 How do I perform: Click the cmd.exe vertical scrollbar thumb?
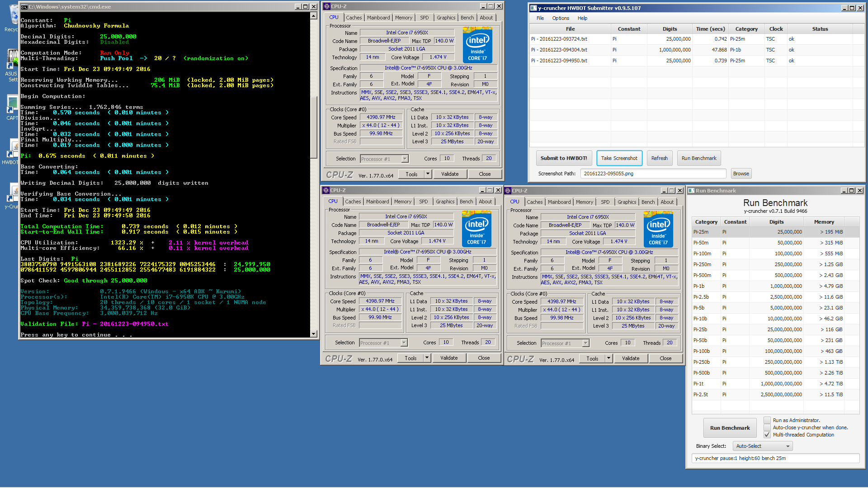click(314, 127)
